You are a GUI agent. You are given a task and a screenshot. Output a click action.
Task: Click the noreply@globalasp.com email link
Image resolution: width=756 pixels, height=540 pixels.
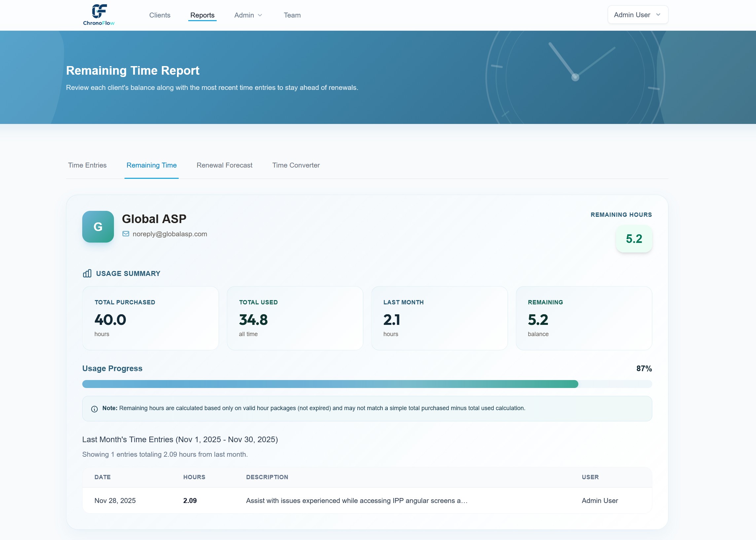pyautogui.click(x=169, y=234)
